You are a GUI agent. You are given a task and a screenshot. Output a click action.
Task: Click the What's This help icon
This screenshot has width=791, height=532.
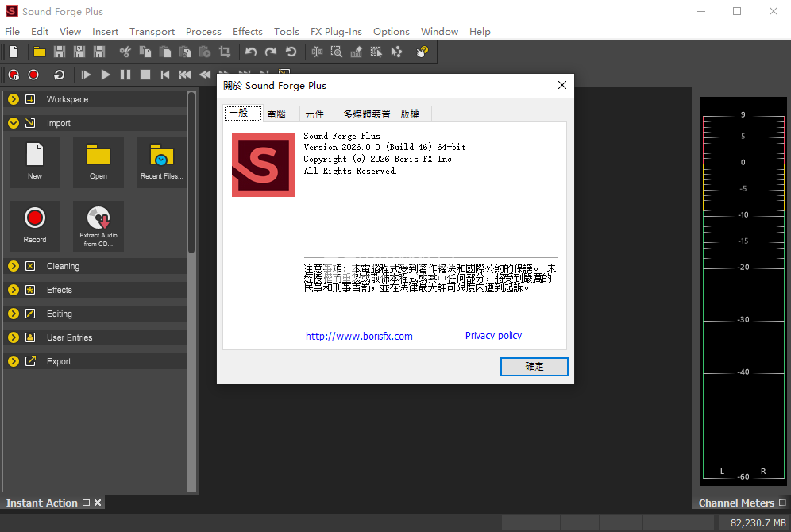[x=423, y=52]
